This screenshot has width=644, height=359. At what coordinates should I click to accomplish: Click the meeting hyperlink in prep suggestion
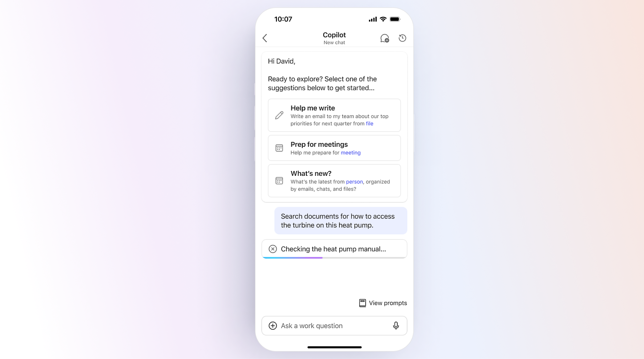tap(351, 153)
